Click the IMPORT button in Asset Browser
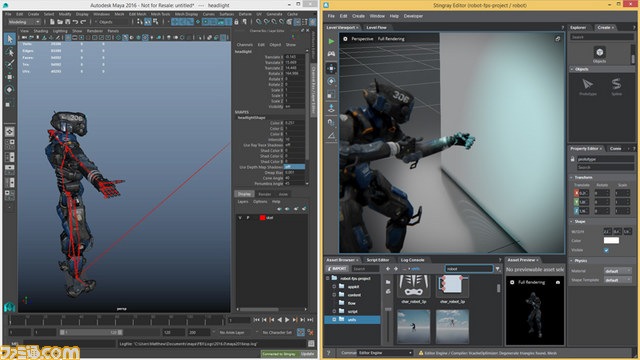 [x=337, y=269]
